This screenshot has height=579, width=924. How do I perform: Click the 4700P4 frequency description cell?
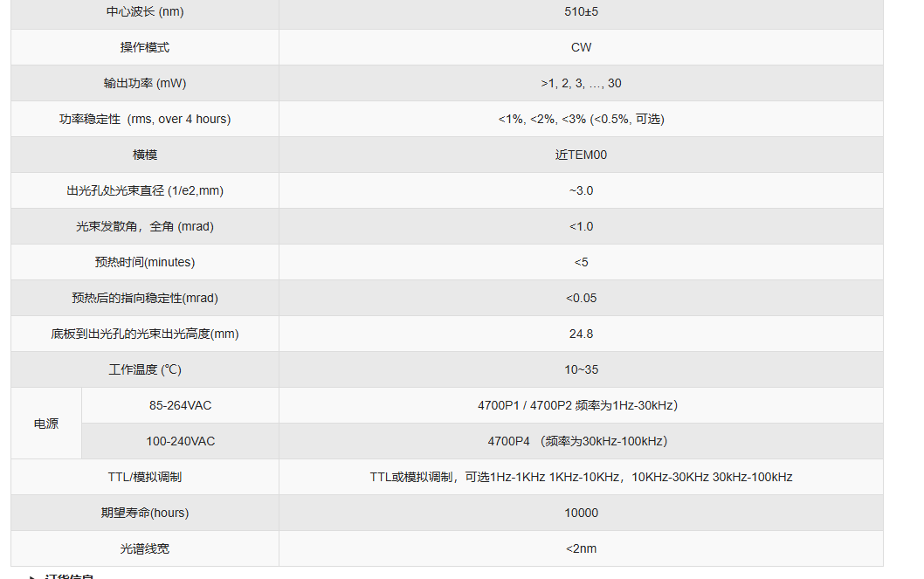[x=581, y=441]
